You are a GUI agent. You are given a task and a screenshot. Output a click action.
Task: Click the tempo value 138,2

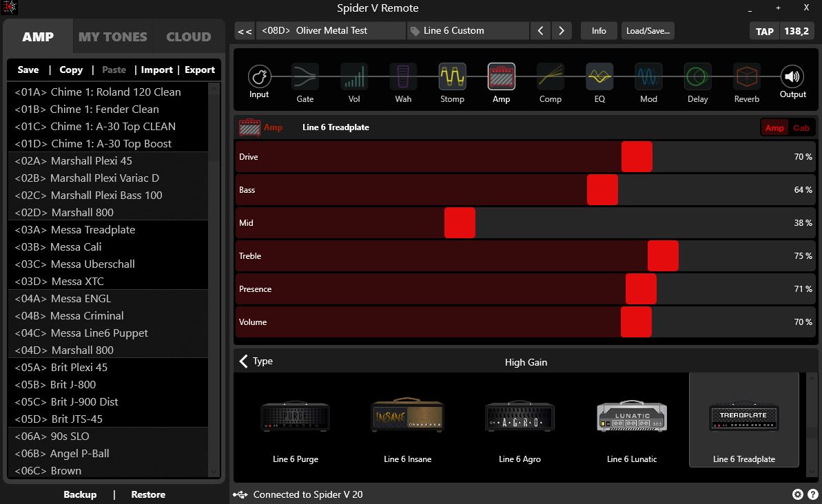point(797,32)
